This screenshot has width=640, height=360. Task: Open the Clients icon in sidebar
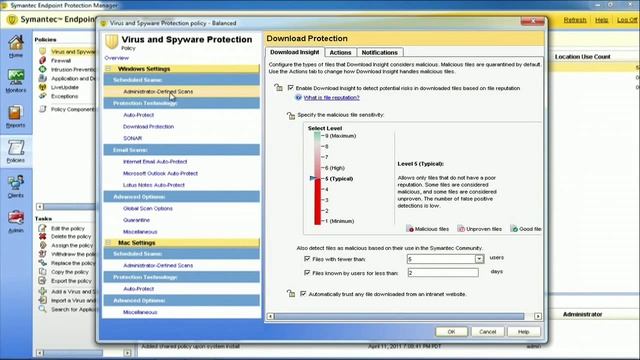(x=16, y=182)
